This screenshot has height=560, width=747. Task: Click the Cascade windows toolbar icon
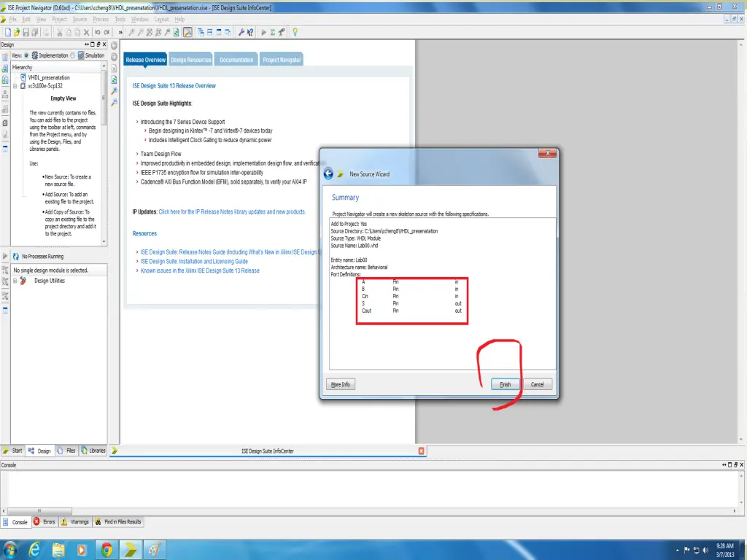pyautogui.click(x=201, y=32)
